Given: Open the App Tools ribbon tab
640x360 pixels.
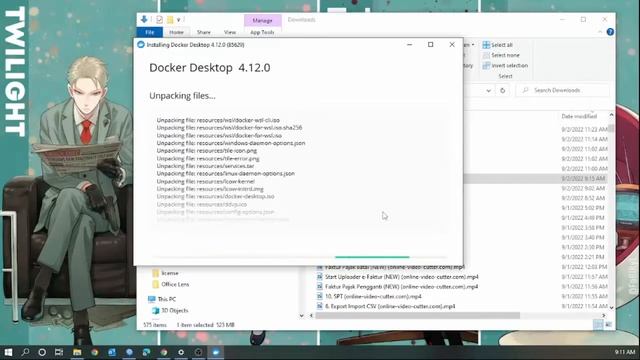Looking at the screenshot, I should [x=262, y=32].
